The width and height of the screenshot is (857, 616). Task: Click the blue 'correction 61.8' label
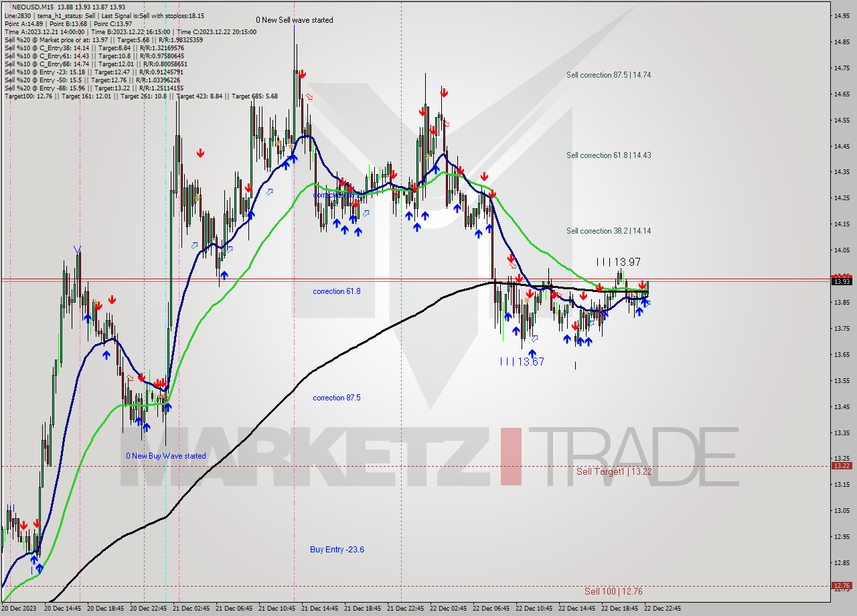pos(337,291)
